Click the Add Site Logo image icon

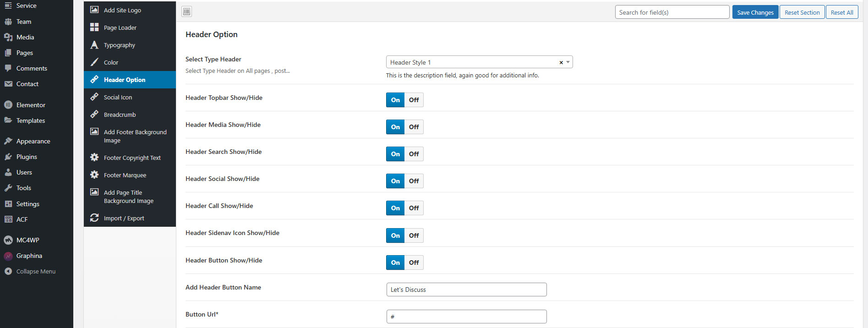pos(94,10)
